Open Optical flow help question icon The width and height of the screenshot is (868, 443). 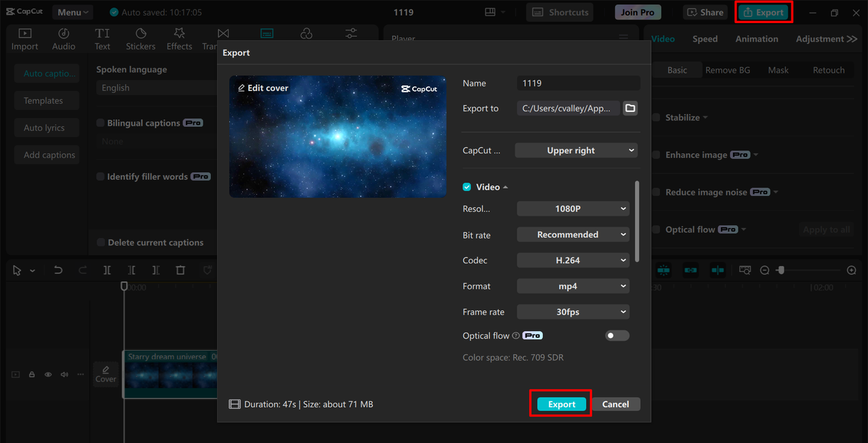tap(516, 336)
